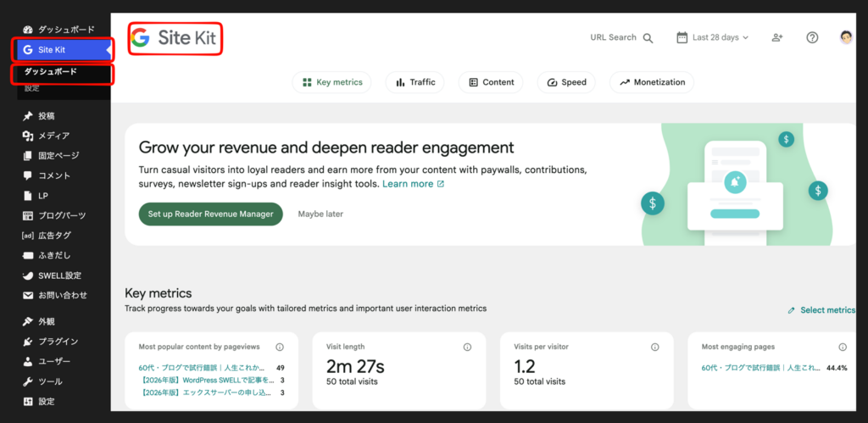The image size is (868, 423).
Task: Click the 44.4% engagement value
Action: (837, 368)
